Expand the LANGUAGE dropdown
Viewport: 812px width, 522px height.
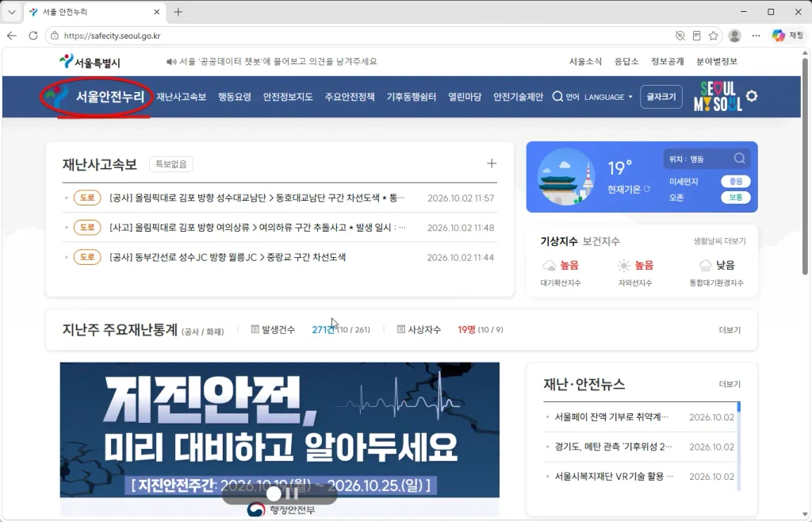click(608, 97)
